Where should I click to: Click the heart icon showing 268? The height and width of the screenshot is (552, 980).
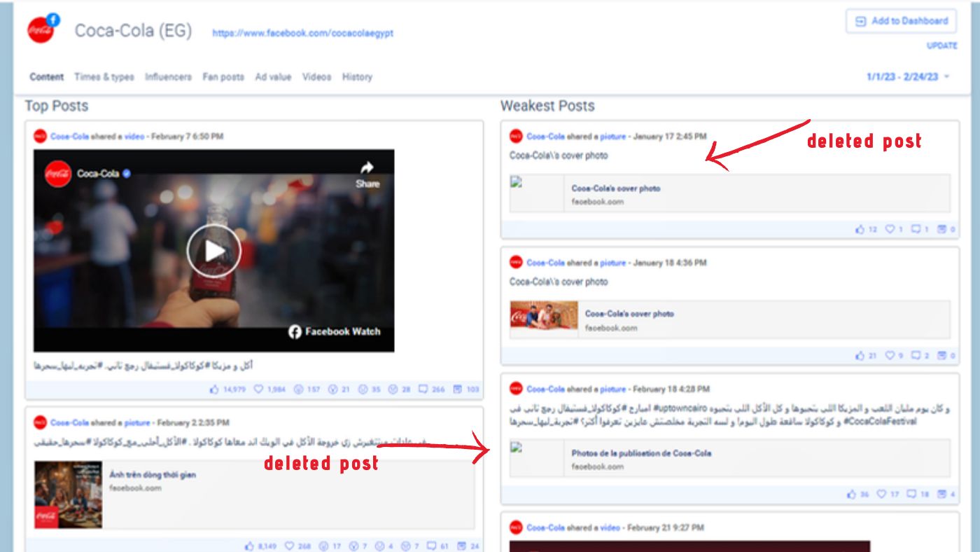(x=289, y=546)
